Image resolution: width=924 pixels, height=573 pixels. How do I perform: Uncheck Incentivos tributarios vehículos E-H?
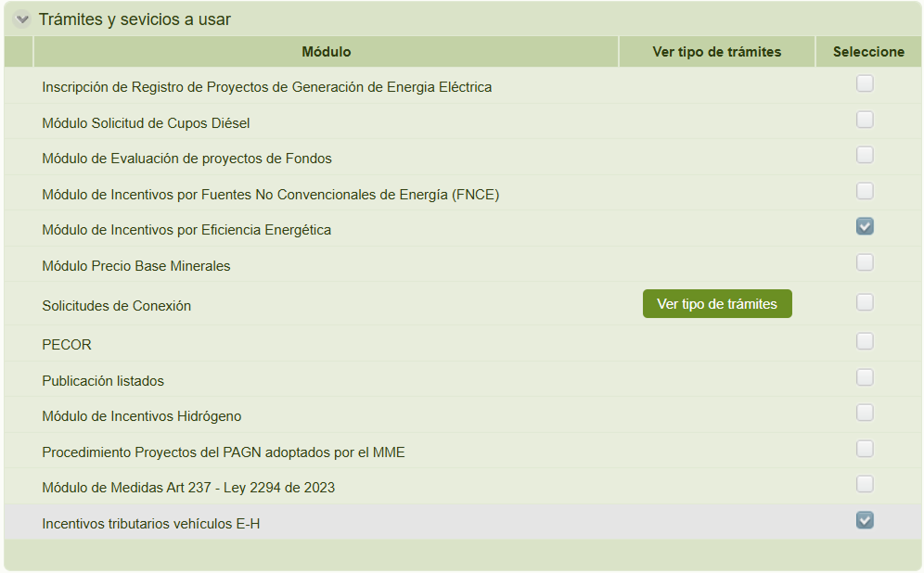pos(865,520)
